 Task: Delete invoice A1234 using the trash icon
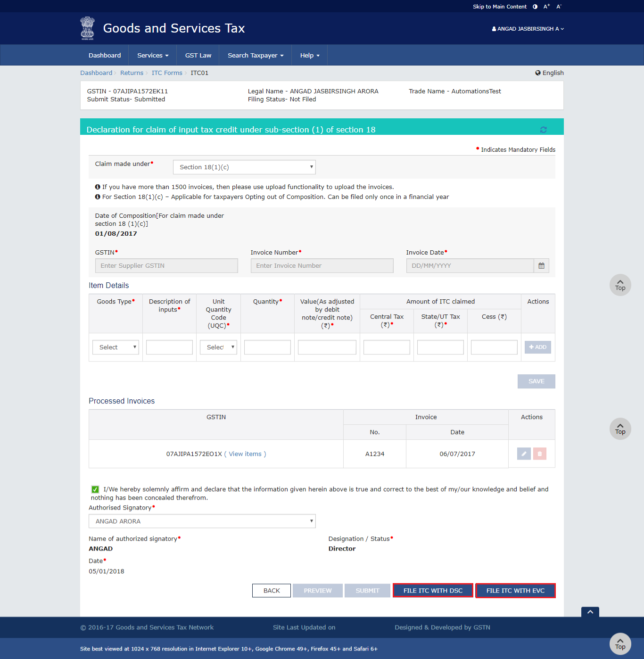pos(540,453)
